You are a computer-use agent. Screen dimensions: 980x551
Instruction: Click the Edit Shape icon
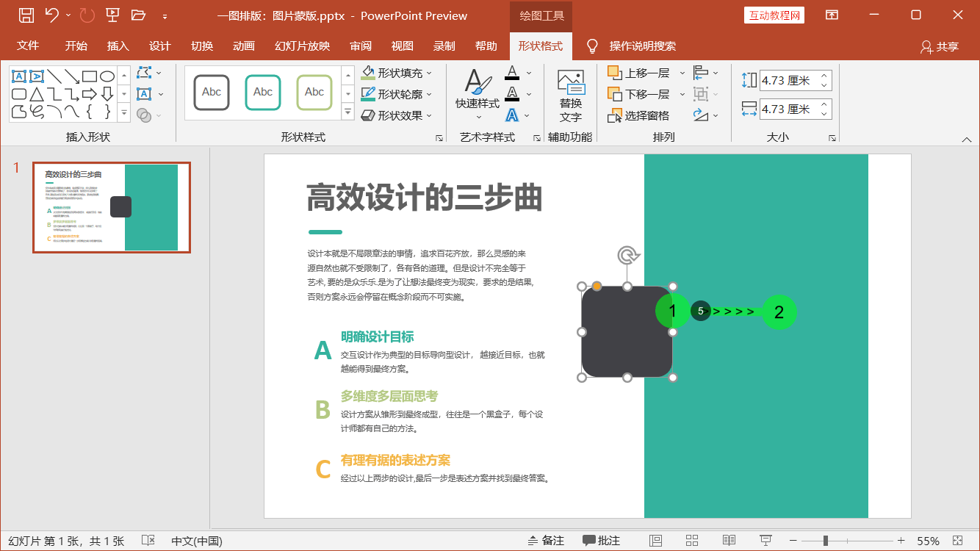[x=144, y=73]
